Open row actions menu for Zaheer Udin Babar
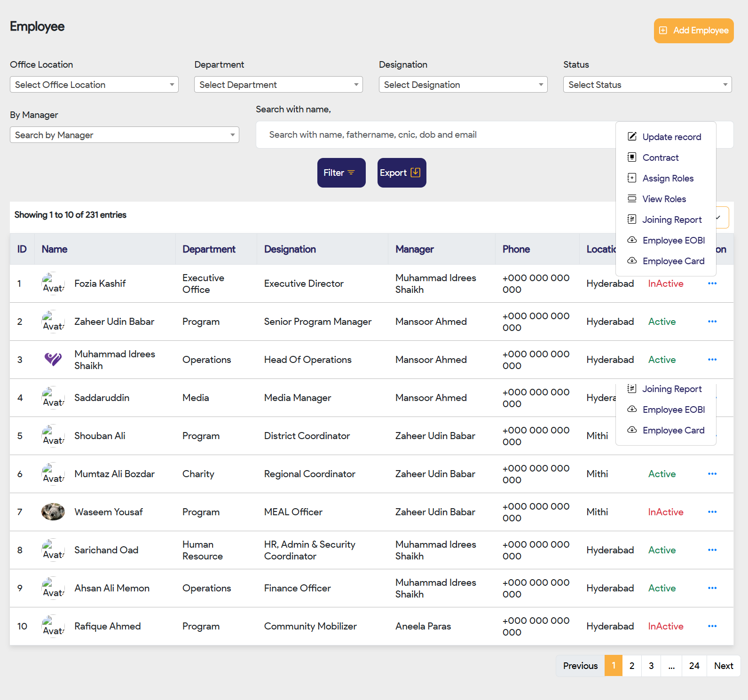The image size is (748, 700). pos(712,322)
